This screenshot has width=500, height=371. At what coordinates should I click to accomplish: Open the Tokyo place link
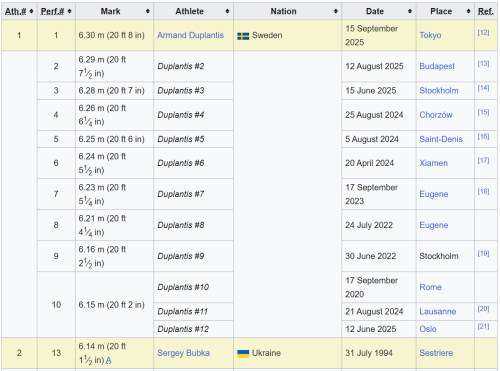(x=430, y=35)
